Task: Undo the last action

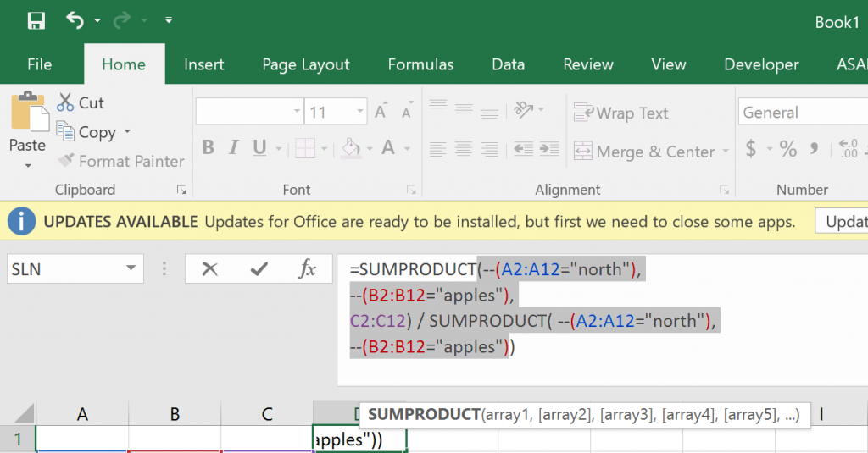Action: tap(75, 20)
